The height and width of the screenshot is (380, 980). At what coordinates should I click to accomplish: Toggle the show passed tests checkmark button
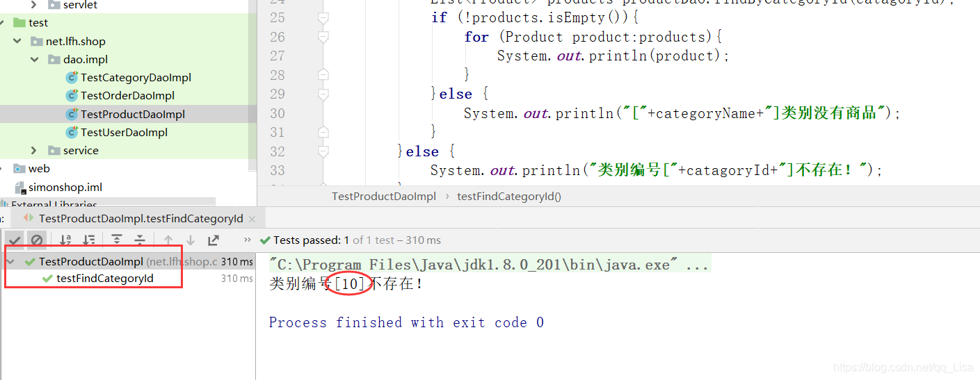pyautogui.click(x=14, y=240)
